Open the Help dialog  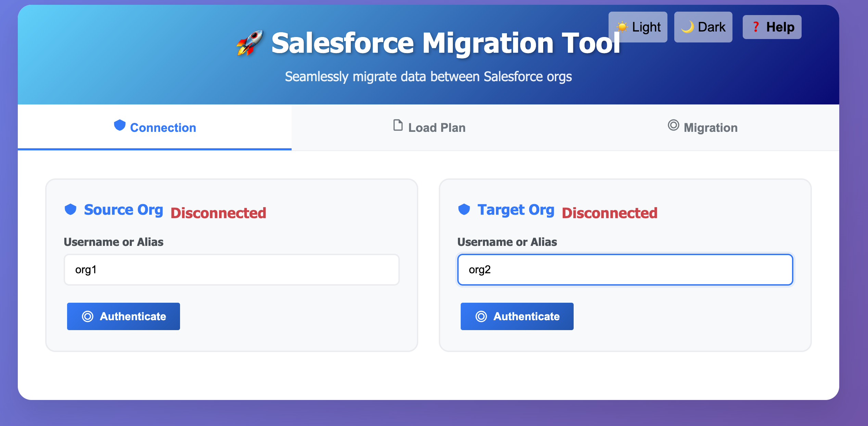click(772, 27)
